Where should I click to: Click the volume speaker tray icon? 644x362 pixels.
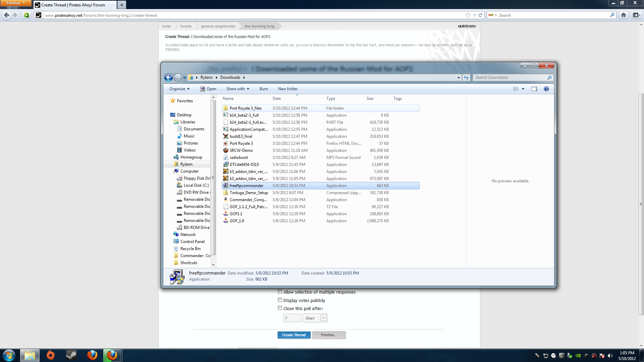click(610, 356)
